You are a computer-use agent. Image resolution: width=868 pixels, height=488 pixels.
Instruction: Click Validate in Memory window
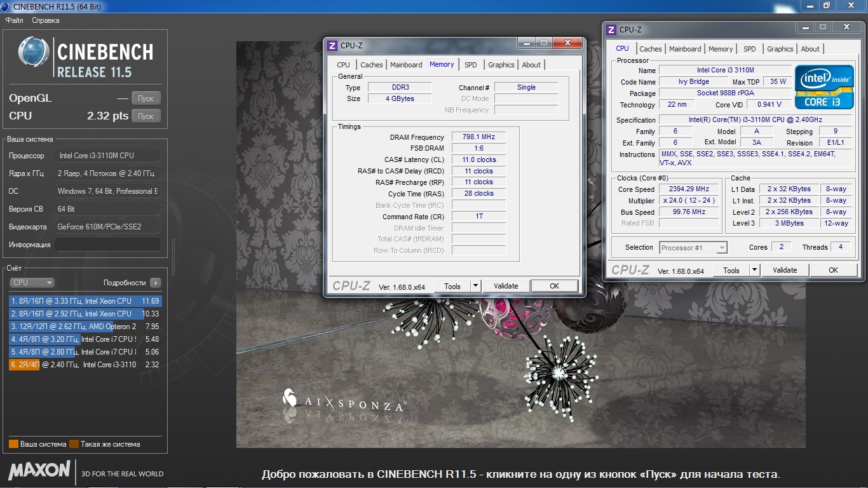[x=506, y=286]
